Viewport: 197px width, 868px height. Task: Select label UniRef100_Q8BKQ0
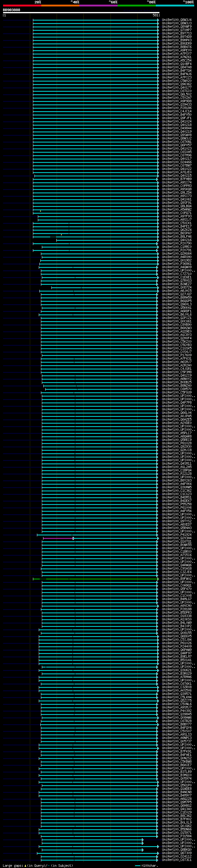click(177, 850)
